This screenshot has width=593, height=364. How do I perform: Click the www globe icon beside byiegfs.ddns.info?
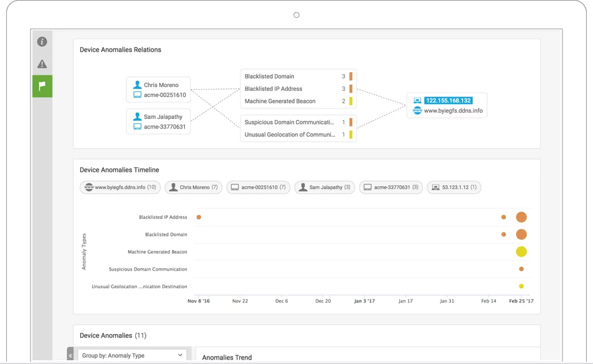418,111
